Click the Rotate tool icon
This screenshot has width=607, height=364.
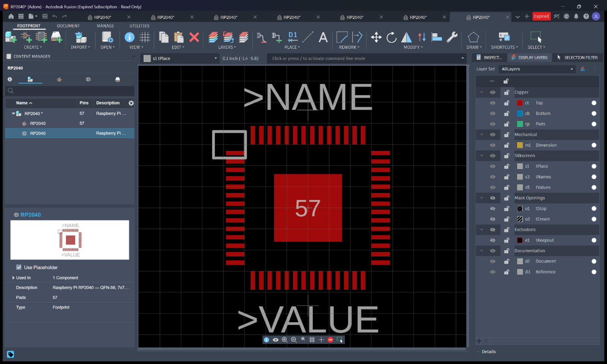pyautogui.click(x=391, y=37)
